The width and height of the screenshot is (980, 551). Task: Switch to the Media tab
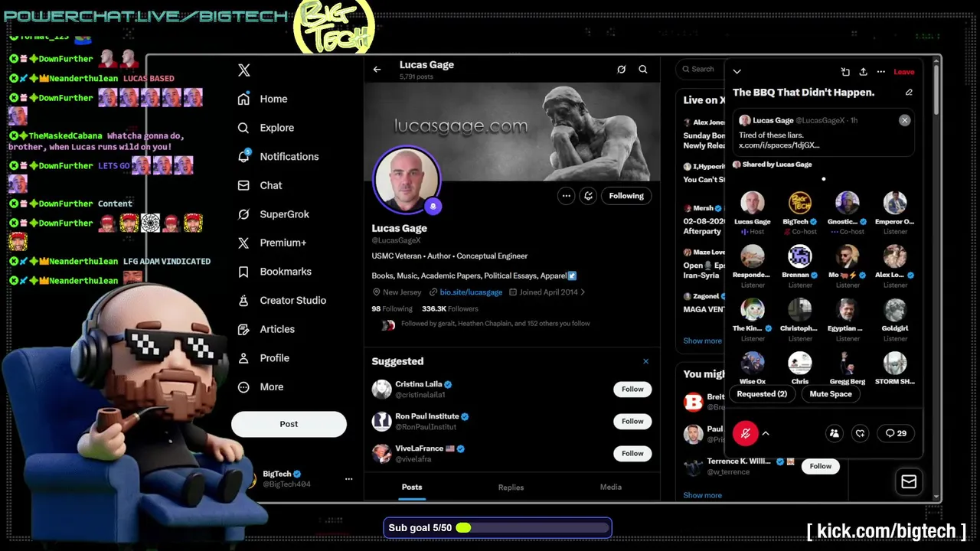[610, 487]
